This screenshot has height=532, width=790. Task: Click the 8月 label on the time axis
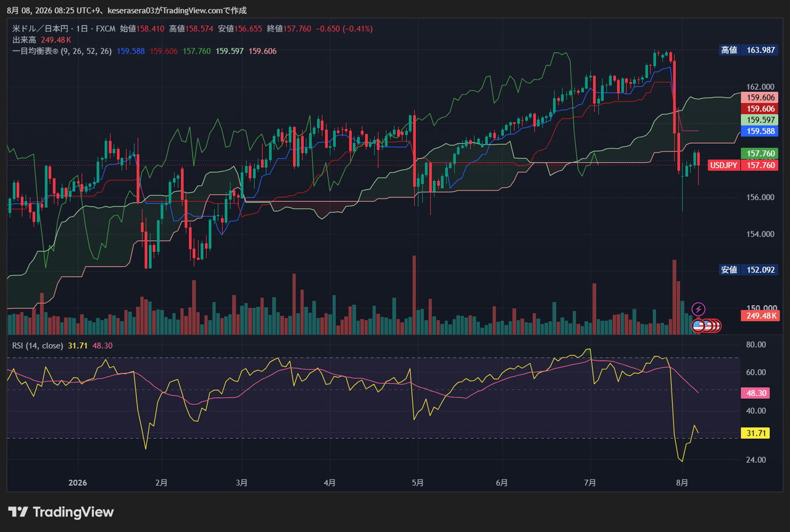tap(681, 483)
